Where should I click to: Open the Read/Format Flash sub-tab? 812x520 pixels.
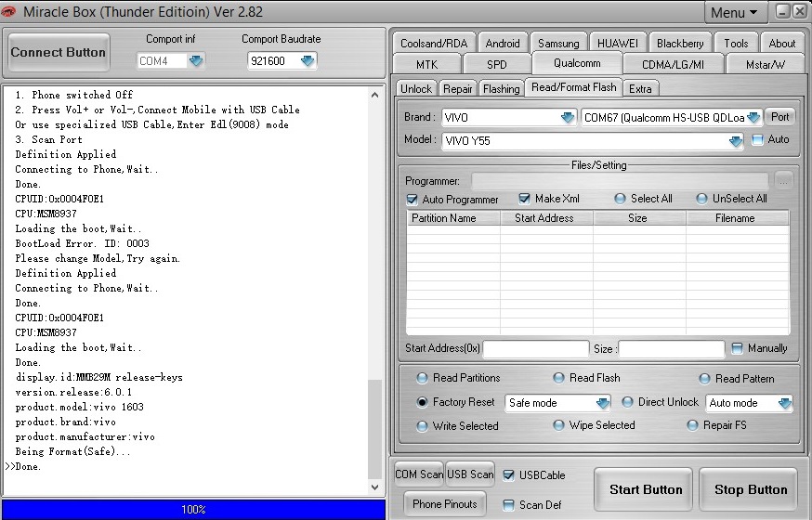click(573, 87)
